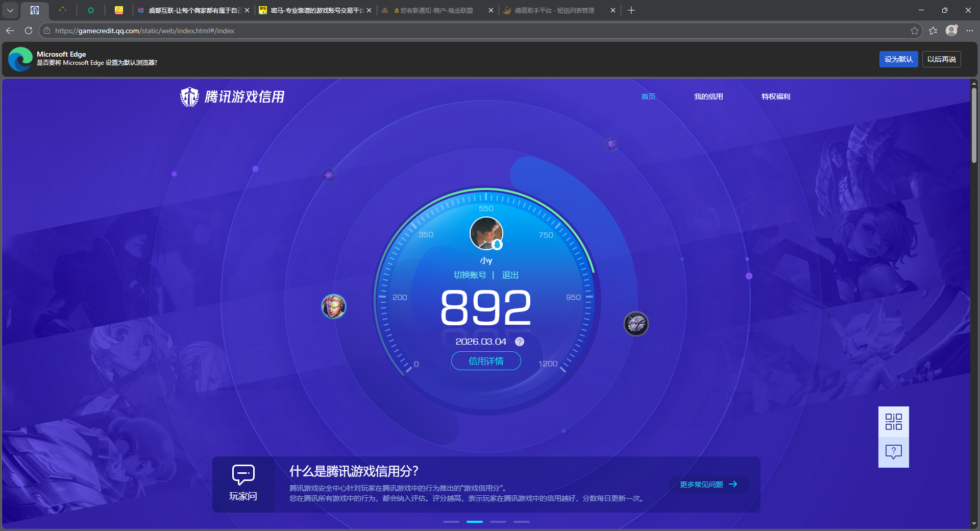The height and width of the screenshot is (531, 980).
Task: Click the Tencent Game Credit shield logo
Action: (x=190, y=96)
